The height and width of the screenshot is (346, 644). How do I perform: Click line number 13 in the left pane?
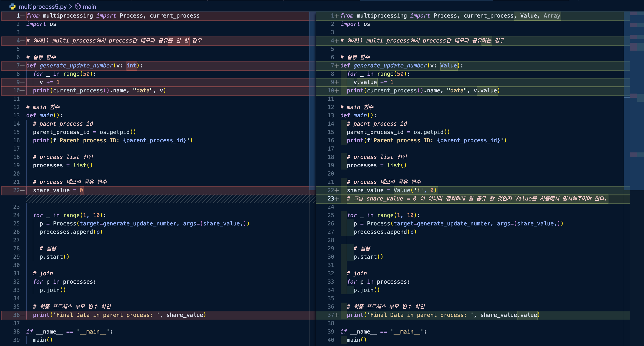[16, 115]
